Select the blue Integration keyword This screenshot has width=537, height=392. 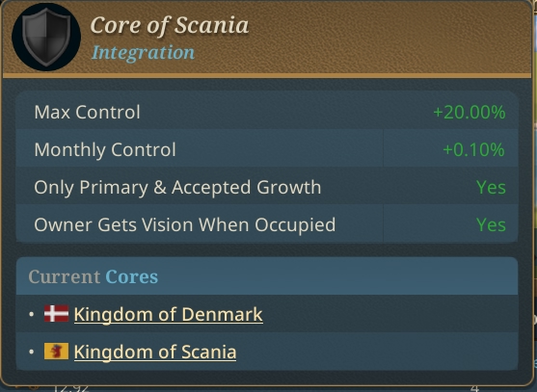point(143,52)
